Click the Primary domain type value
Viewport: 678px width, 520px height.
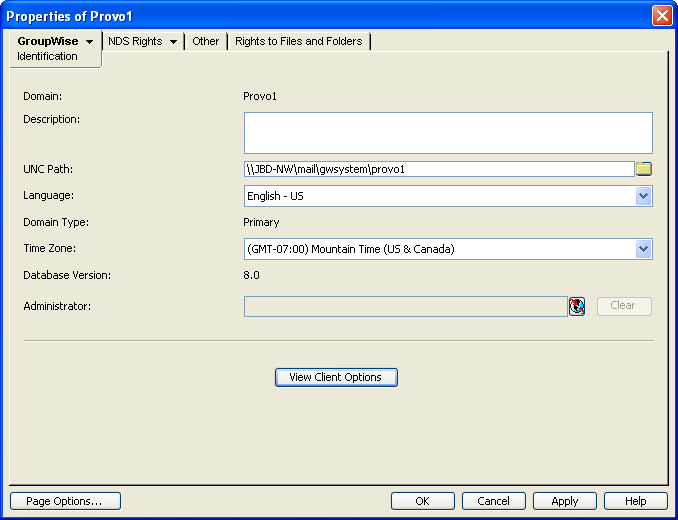(x=261, y=222)
